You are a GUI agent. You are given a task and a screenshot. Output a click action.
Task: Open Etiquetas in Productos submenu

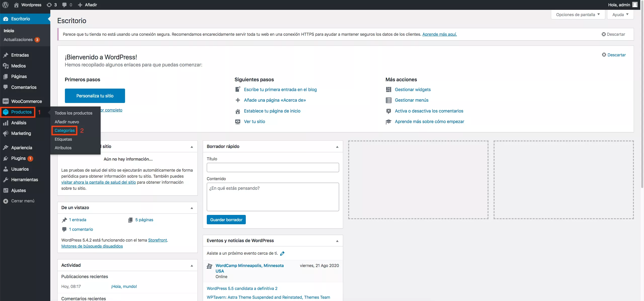(63, 139)
